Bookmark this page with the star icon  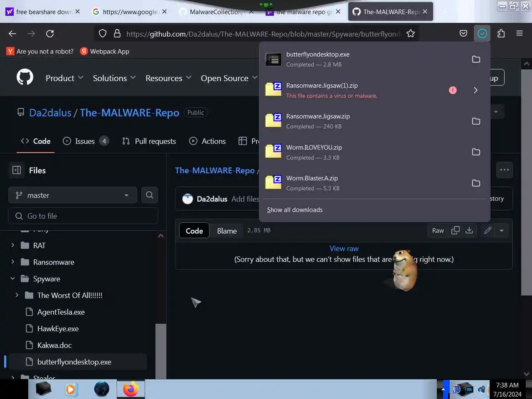411,34
